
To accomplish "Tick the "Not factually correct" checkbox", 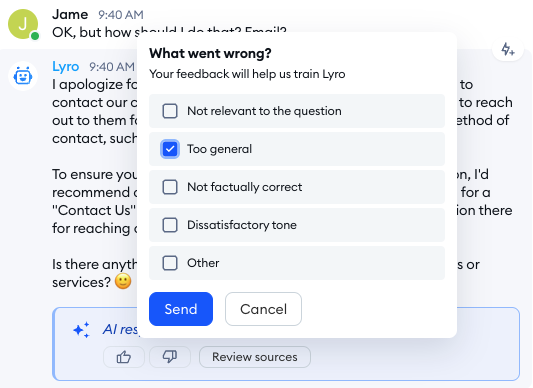I will click(170, 187).
